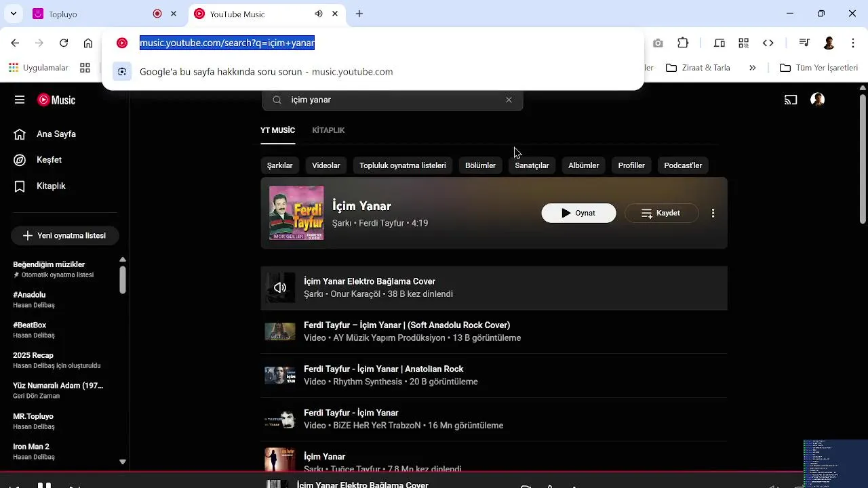Switch to the KİTAPLIK tab
Image resolution: width=868 pixels, height=488 pixels.
click(328, 130)
